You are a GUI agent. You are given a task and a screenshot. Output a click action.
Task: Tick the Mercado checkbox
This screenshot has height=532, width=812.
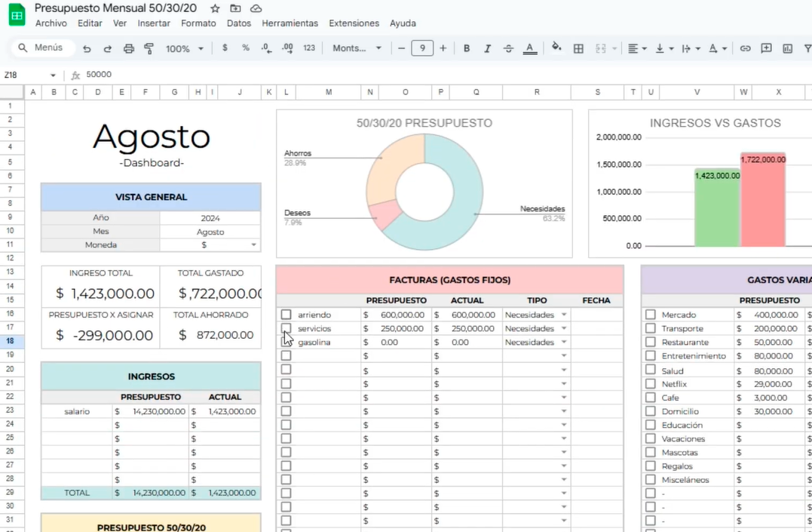650,315
